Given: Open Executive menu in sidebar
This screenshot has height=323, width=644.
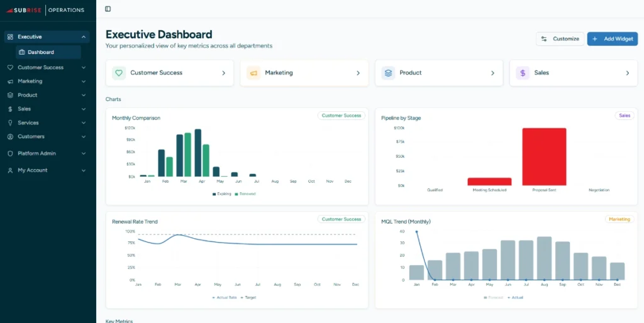Looking at the screenshot, I should 47,36.
